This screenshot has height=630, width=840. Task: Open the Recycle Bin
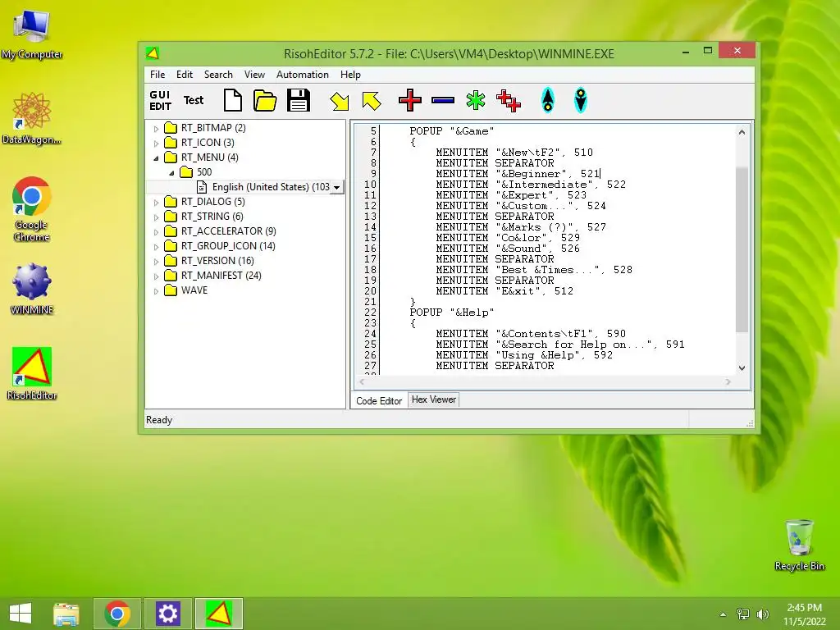click(x=799, y=545)
